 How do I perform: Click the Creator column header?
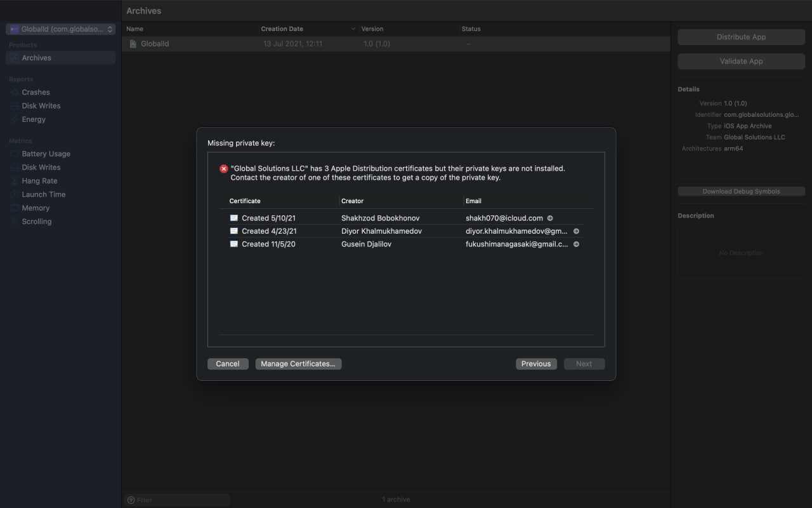[x=352, y=201]
